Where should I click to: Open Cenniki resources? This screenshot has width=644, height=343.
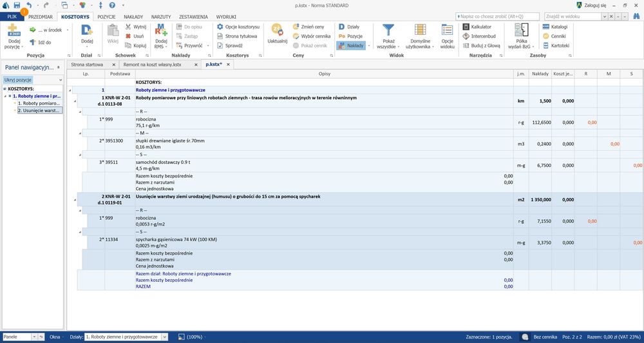[554, 36]
